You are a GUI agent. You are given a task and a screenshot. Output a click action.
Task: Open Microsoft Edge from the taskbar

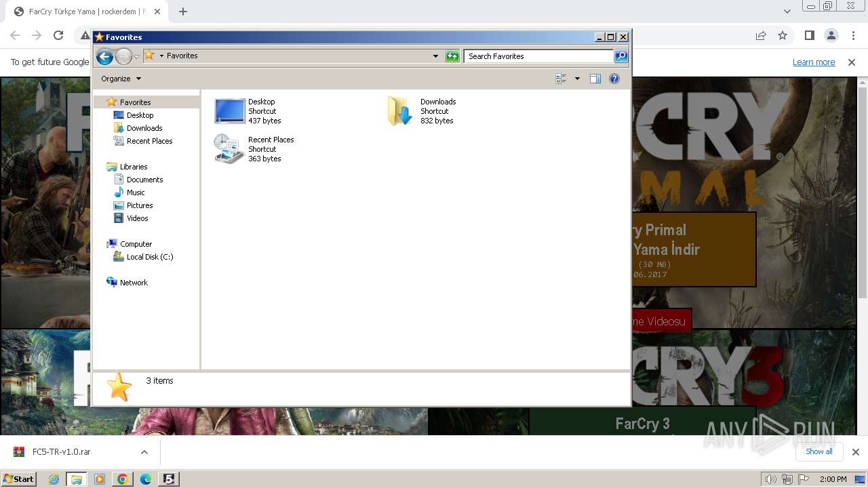[146, 479]
